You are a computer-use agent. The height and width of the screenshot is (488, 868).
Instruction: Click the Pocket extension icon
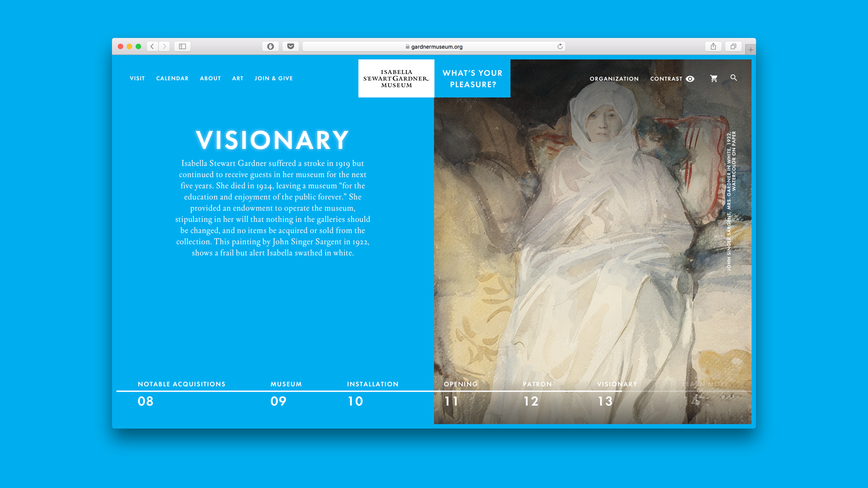point(291,47)
